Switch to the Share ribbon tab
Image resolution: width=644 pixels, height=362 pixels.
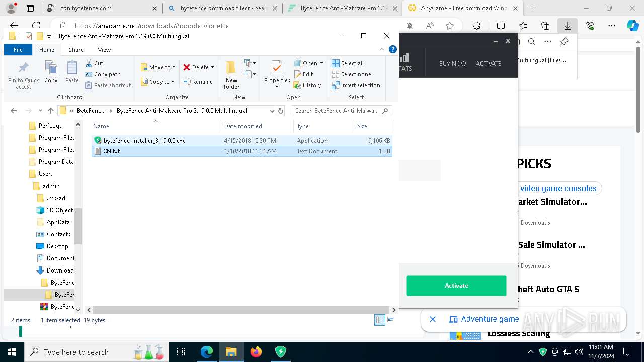(x=76, y=50)
